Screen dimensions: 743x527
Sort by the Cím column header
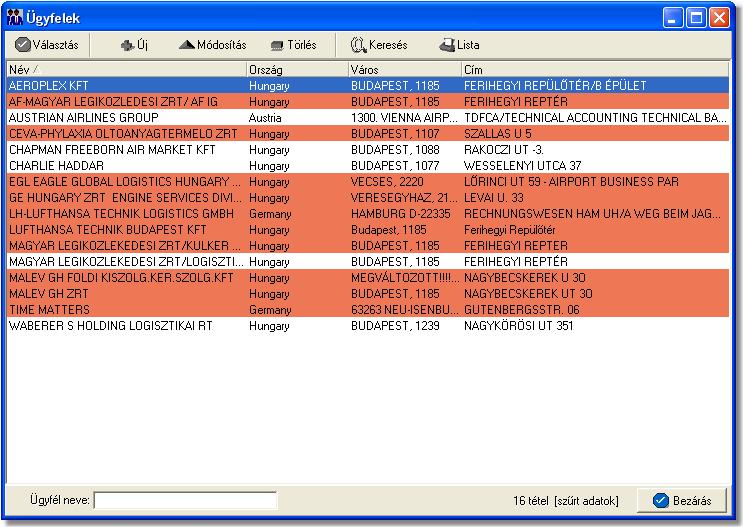click(595, 70)
